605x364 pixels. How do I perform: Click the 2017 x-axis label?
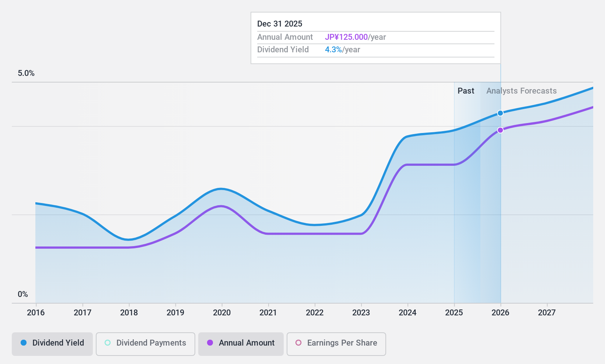coord(83,313)
